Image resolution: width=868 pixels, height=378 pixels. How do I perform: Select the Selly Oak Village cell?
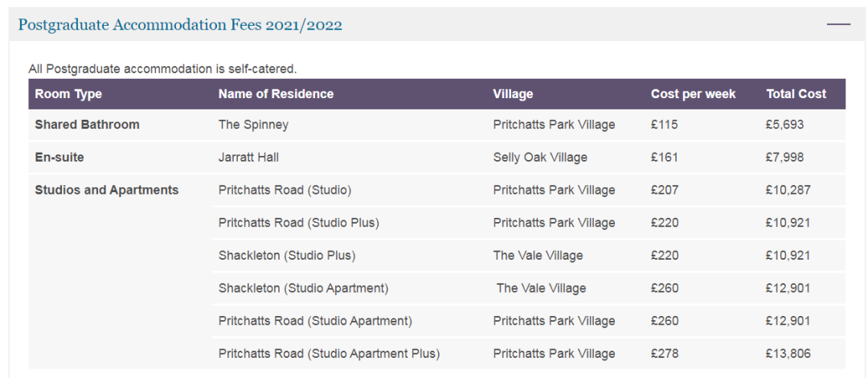(x=540, y=158)
